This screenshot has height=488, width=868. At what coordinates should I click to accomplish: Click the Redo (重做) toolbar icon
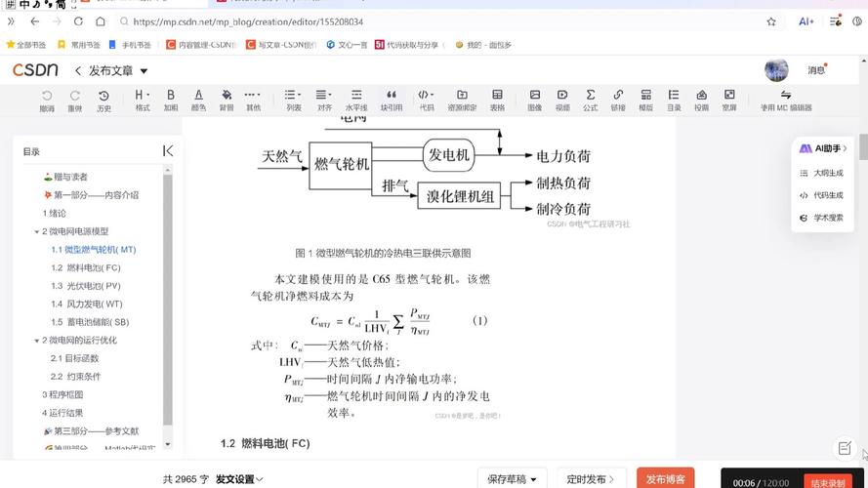coord(75,101)
